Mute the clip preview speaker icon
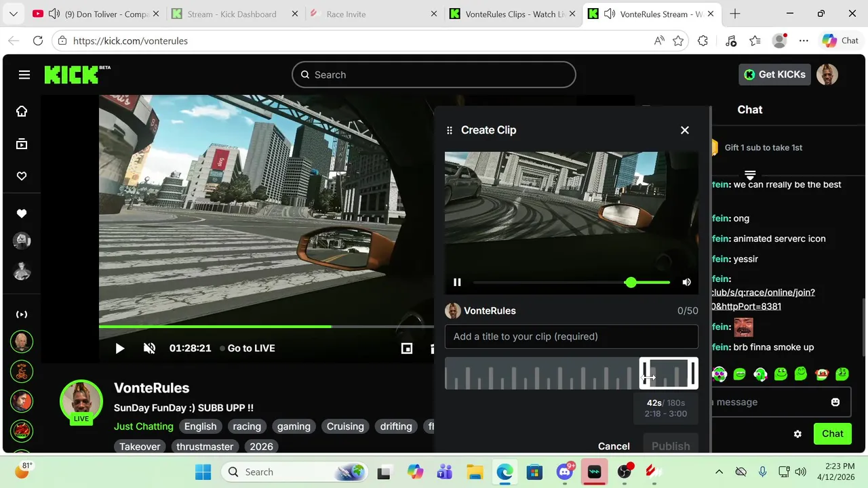Screen dimensions: 868x488 coord(686,282)
